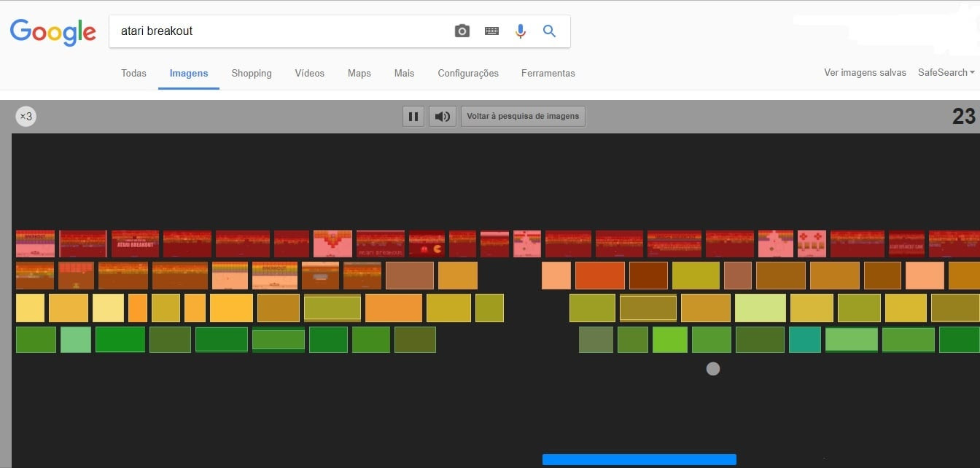Screen dimensions: 980x468
Task: Switch to the Shopping tab
Action: pyautogui.click(x=252, y=73)
